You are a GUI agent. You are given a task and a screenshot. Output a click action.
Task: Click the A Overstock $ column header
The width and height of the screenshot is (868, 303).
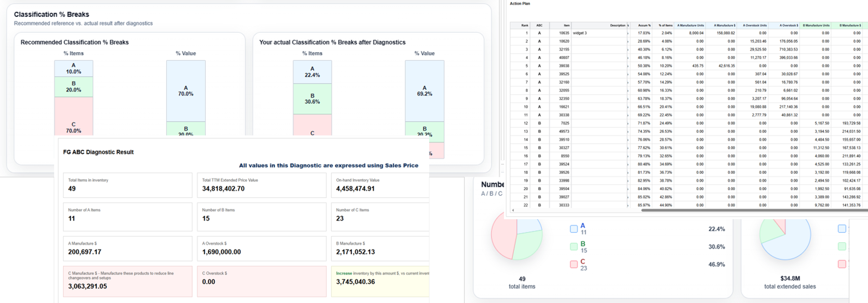coord(784,25)
